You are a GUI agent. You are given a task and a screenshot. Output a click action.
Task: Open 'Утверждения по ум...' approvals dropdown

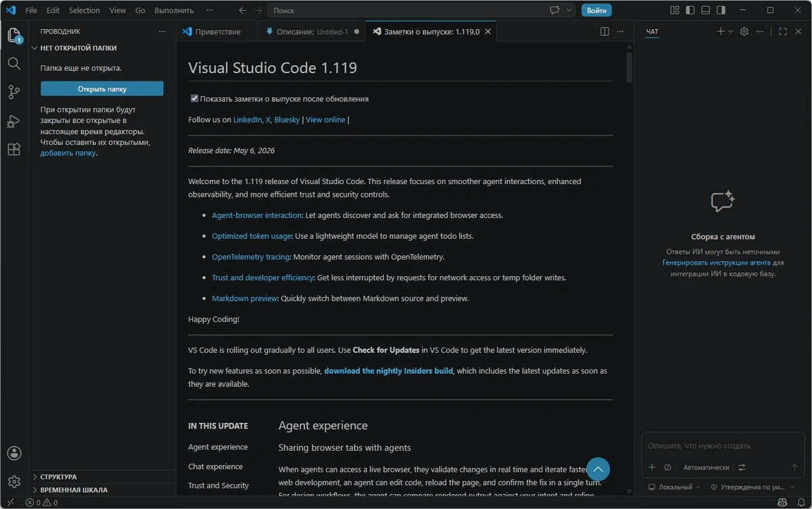coord(751,487)
